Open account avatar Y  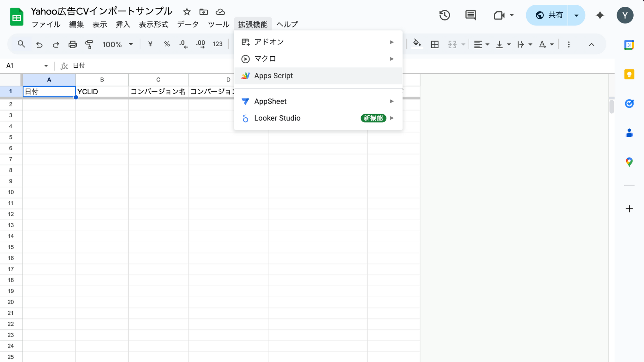(x=625, y=15)
